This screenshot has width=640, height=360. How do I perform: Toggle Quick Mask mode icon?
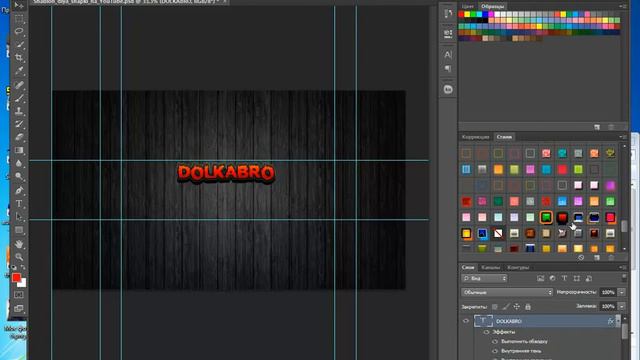coord(19,295)
